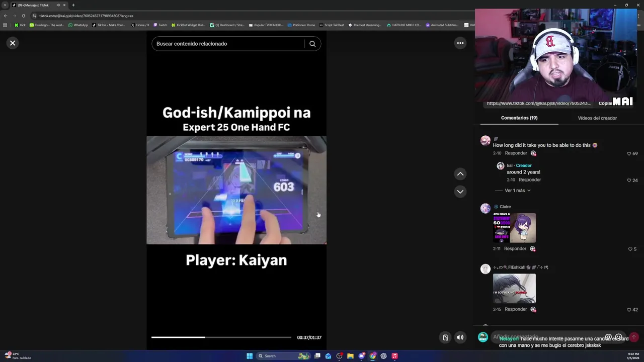The image size is (644, 362).
Task: Click the 'Claire' username
Action: click(x=505, y=207)
